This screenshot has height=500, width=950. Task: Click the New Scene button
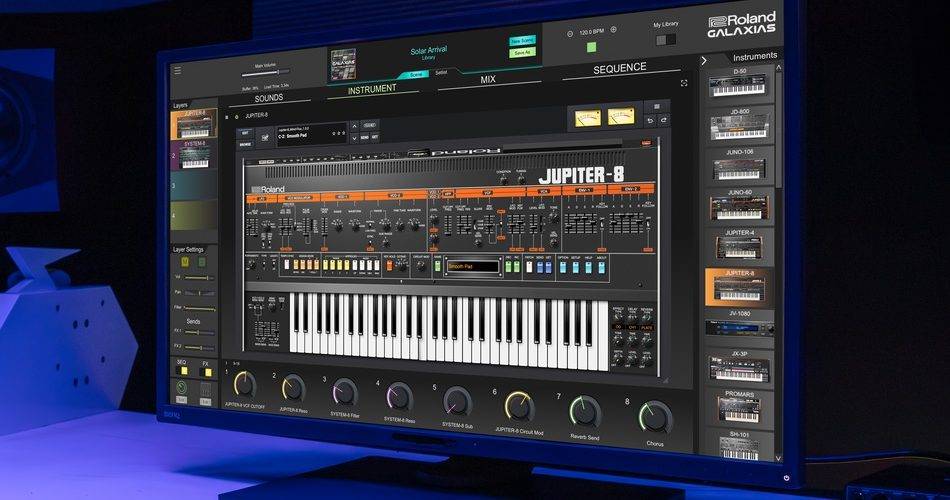pos(522,41)
